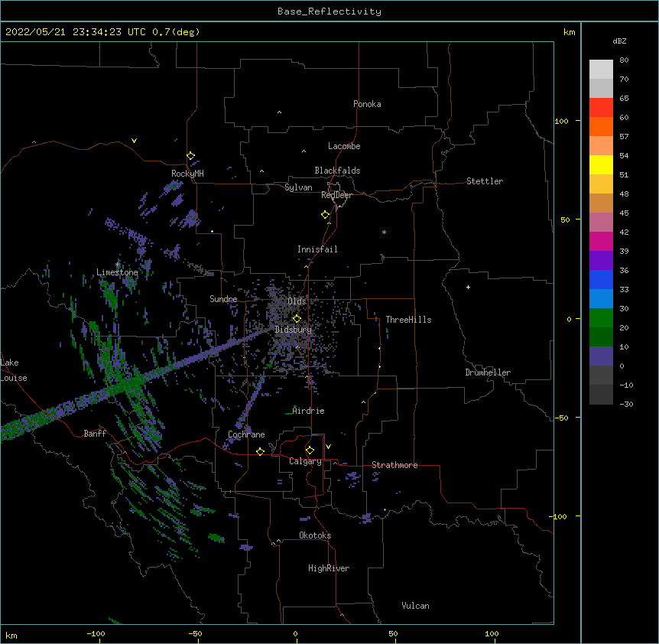
Task: Click the Lacombe city label
Action: pyautogui.click(x=344, y=146)
